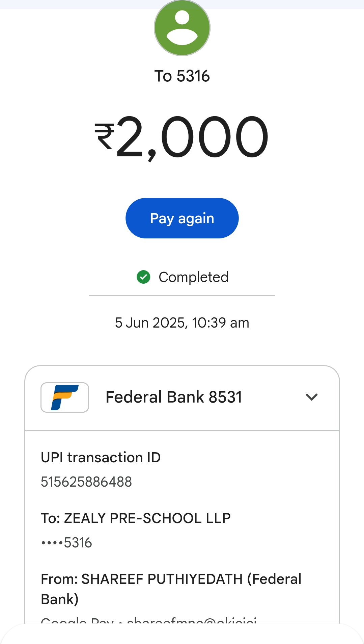Click the green Completed checkmark icon

[143, 277]
